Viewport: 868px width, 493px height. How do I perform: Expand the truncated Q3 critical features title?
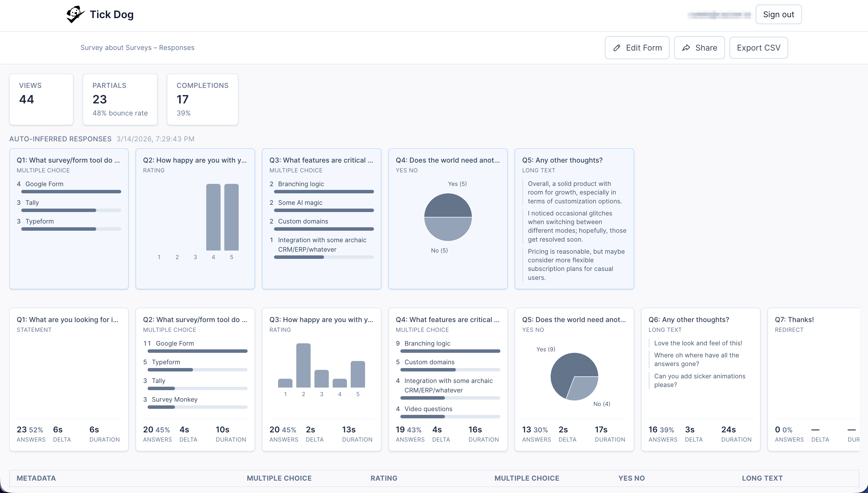(x=321, y=160)
